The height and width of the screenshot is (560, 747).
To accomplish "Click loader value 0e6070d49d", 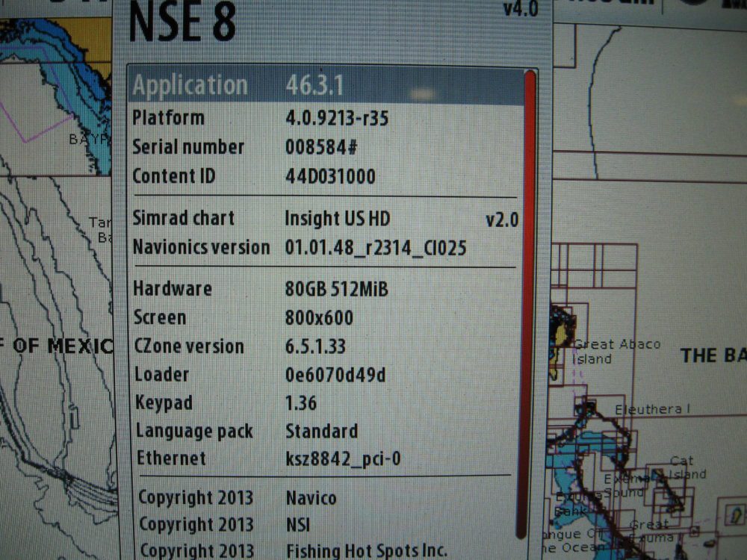I will [335, 375].
